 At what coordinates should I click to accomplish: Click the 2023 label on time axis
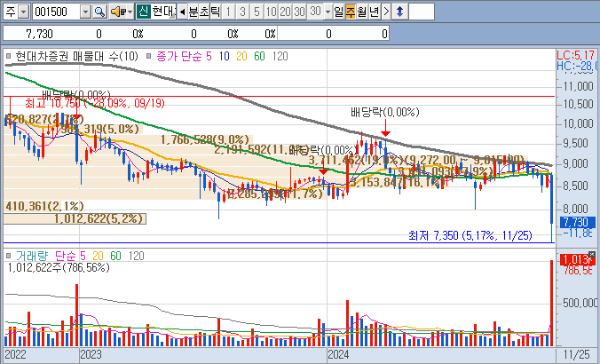pyautogui.click(x=91, y=354)
